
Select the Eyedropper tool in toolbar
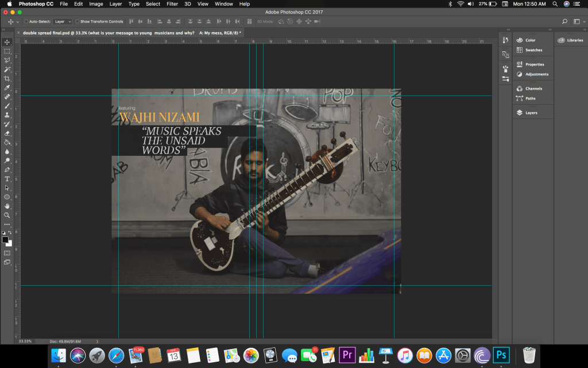click(7, 87)
